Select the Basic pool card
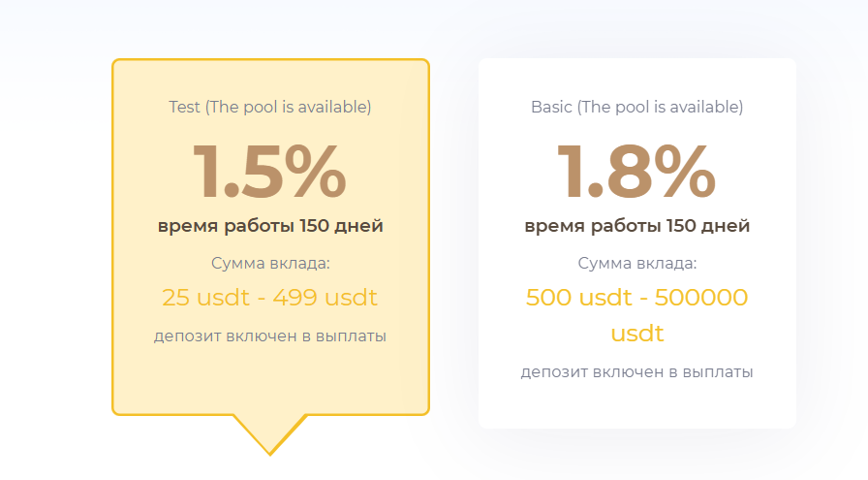 (x=637, y=243)
